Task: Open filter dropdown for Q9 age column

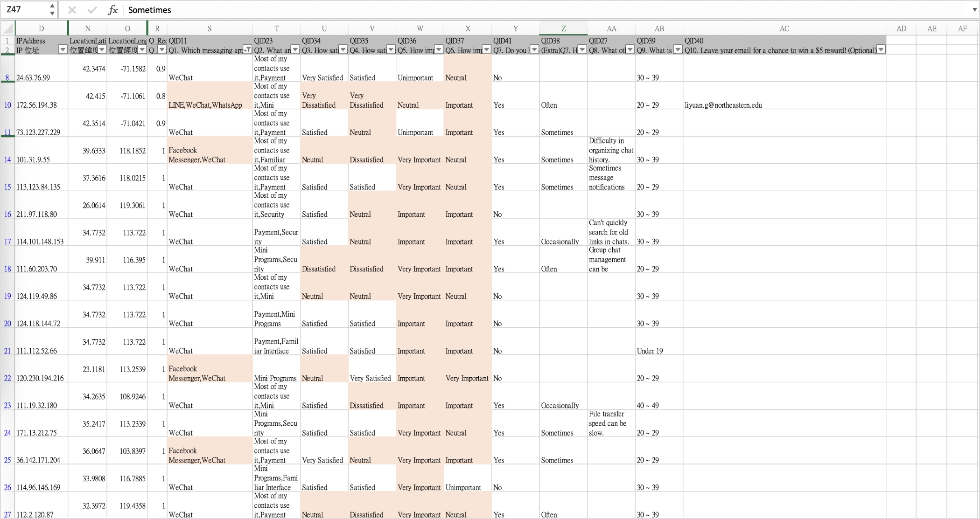Action: click(x=678, y=50)
